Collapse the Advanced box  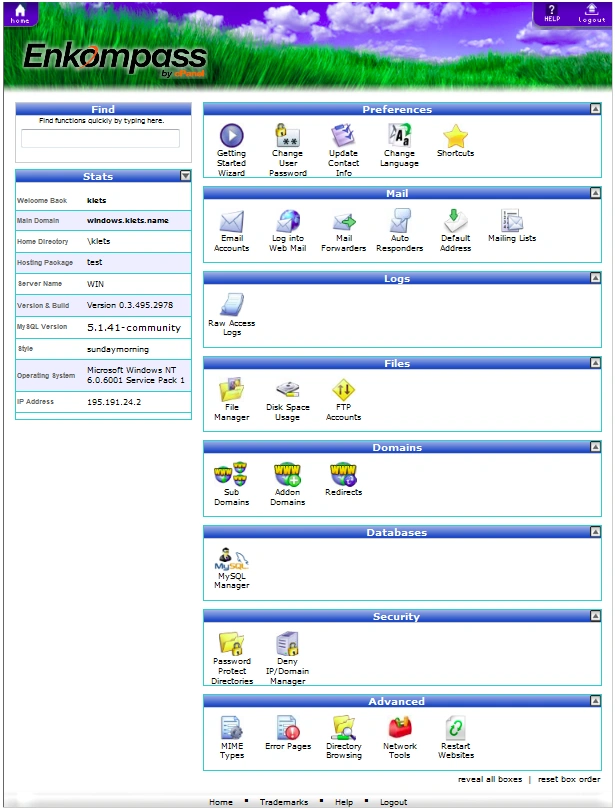click(x=595, y=701)
